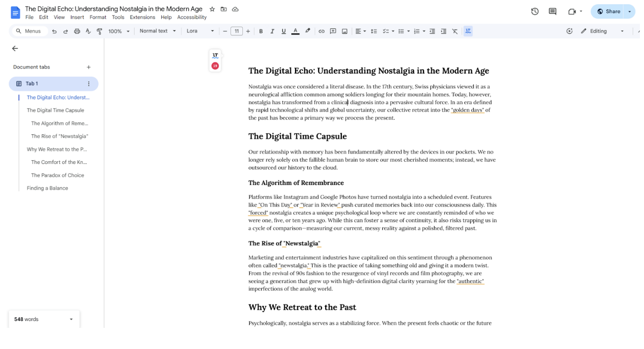Toggle Bold formatting
This screenshot has height=349, width=644.
coord(261,31)
